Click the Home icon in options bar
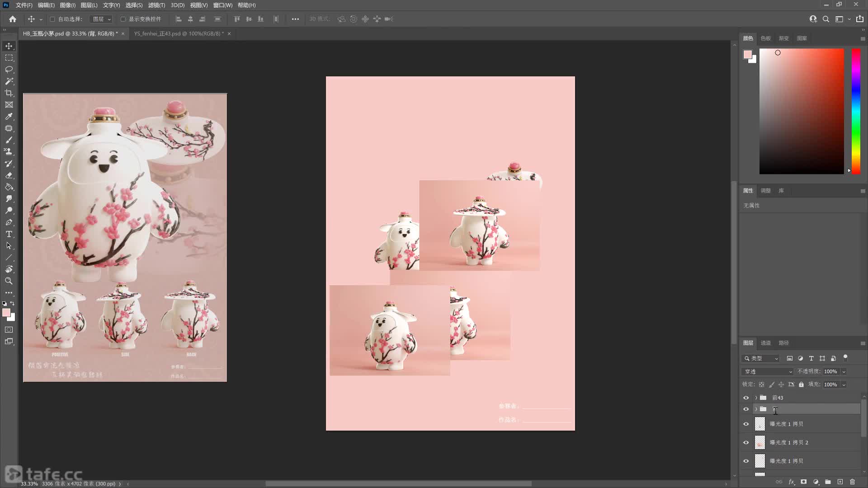 pos(13,19)
